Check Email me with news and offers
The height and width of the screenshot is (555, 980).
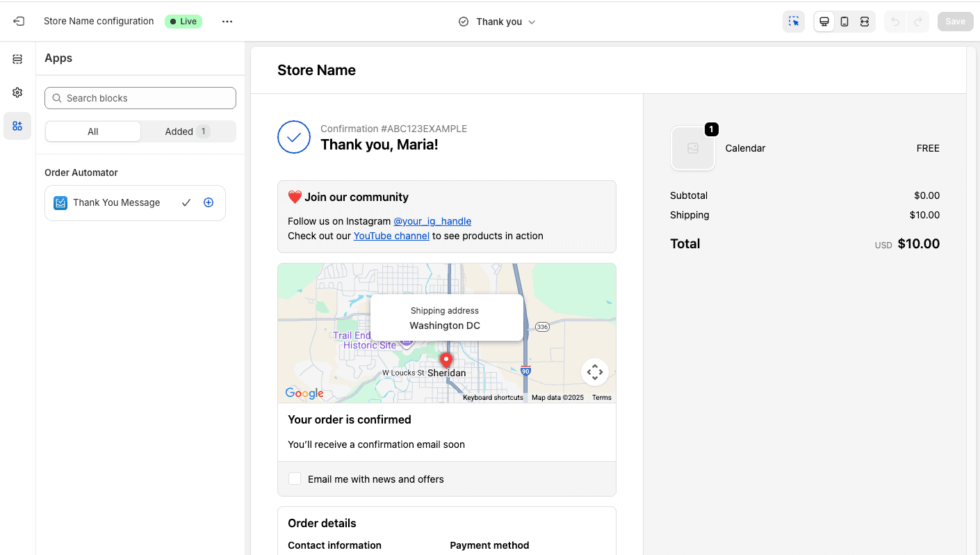click(295, 478)
